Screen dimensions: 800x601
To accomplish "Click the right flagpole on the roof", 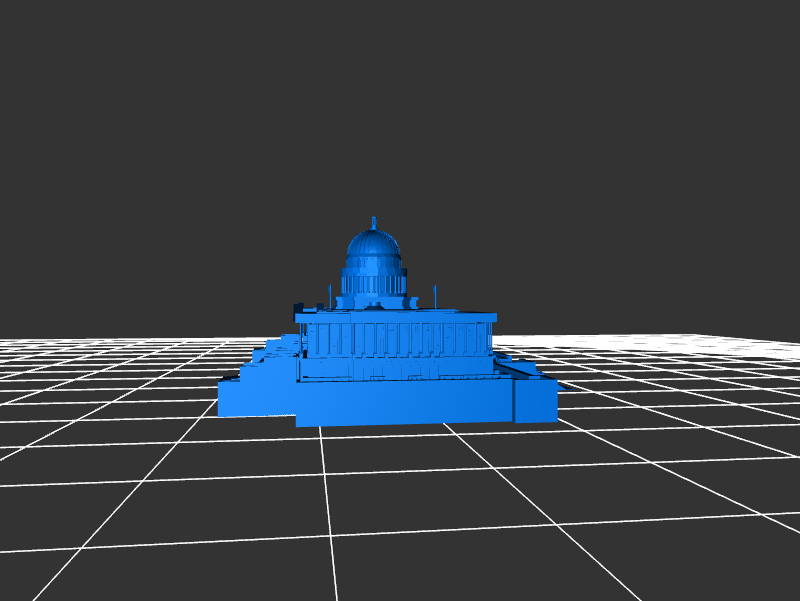I will pos(435,295).
